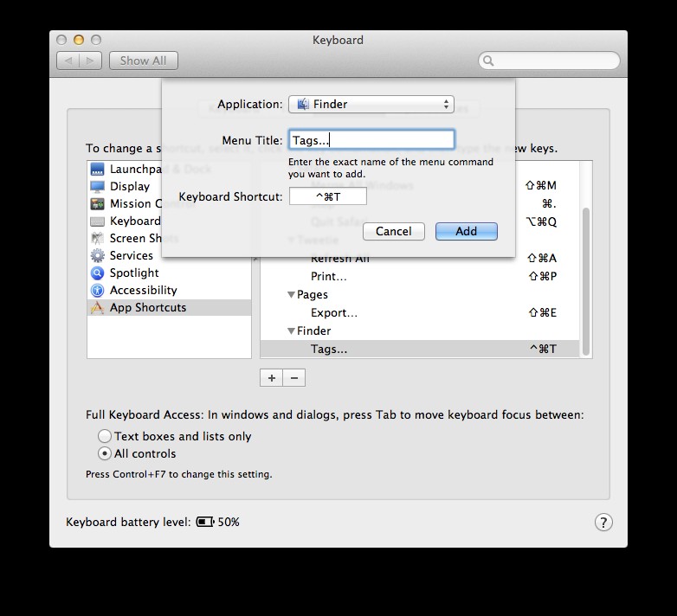
Task: Select the All controls radio button
Action: (x=105, y=453)
